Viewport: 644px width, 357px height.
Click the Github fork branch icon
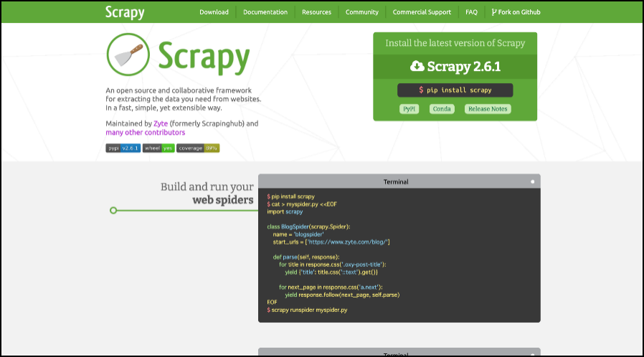[494, 12]
